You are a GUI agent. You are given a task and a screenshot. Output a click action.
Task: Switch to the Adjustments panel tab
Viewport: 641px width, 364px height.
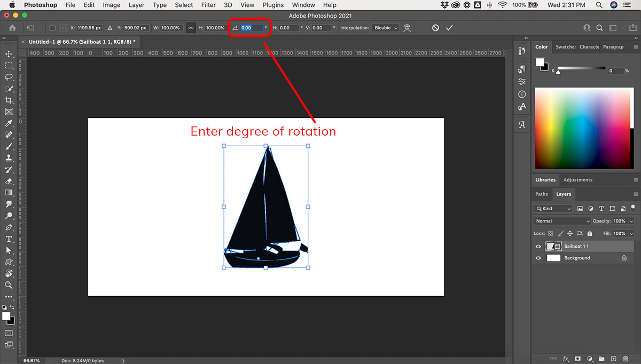pos(577,180)
